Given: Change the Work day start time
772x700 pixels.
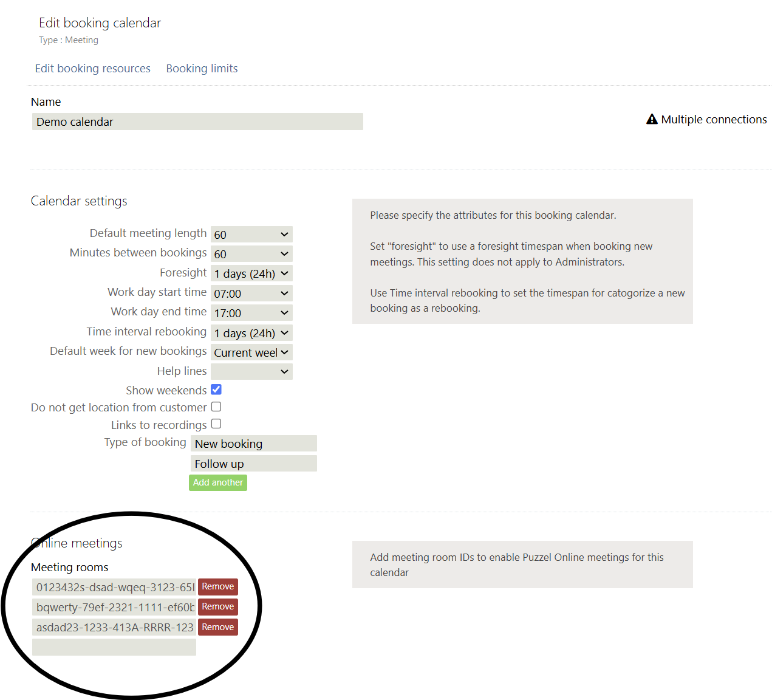Looking at the screenshot, I should (x=251, y=293).
